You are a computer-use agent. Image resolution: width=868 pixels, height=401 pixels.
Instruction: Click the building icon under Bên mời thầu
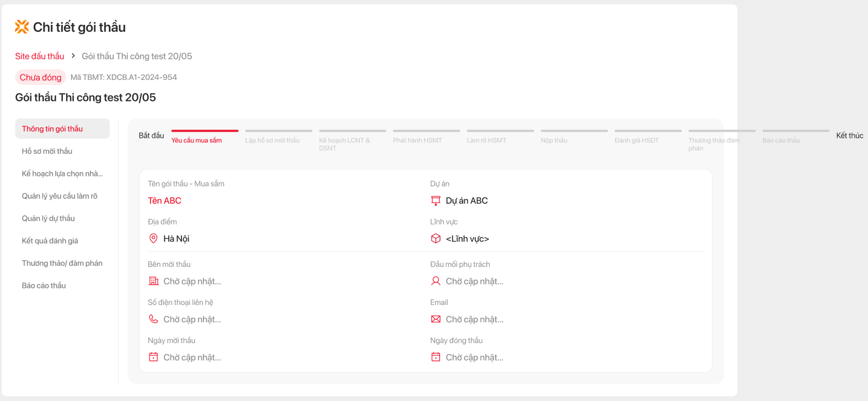(153, 281)
